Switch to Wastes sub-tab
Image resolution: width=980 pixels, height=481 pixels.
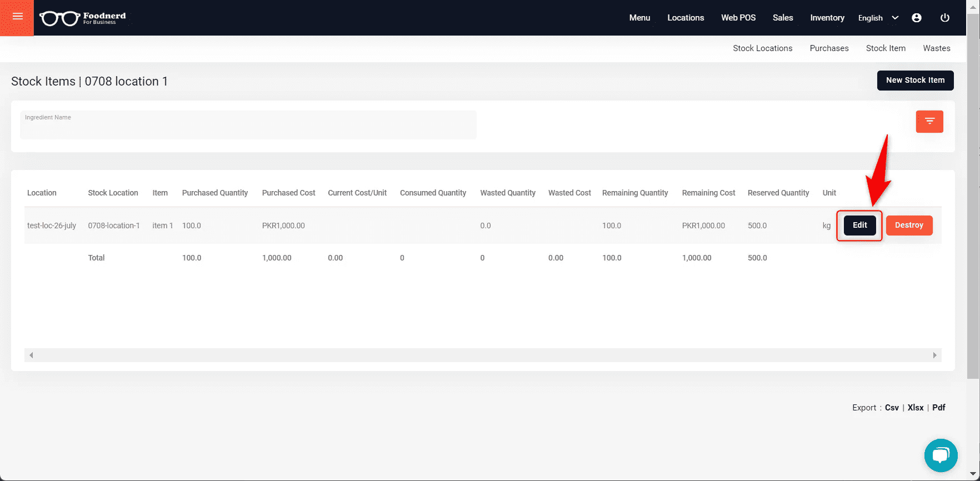pyautogui.click(x=937, y=48)
